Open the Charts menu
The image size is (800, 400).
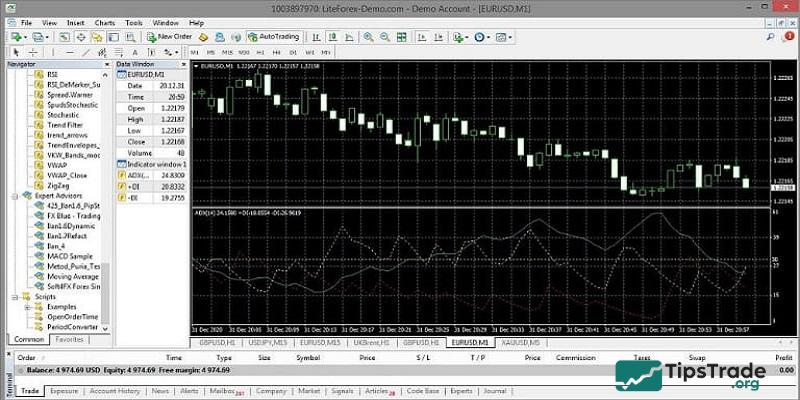coord(104,22)
